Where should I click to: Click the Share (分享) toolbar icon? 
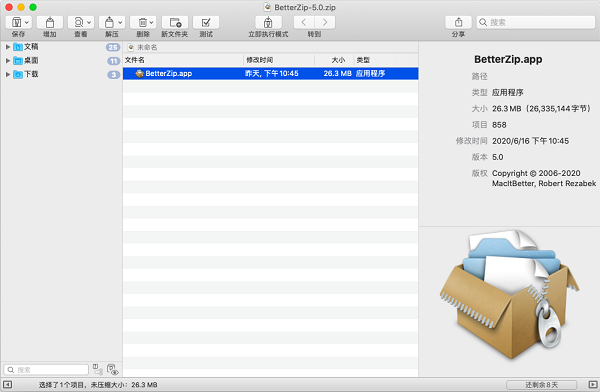click(x=458, y=23)
